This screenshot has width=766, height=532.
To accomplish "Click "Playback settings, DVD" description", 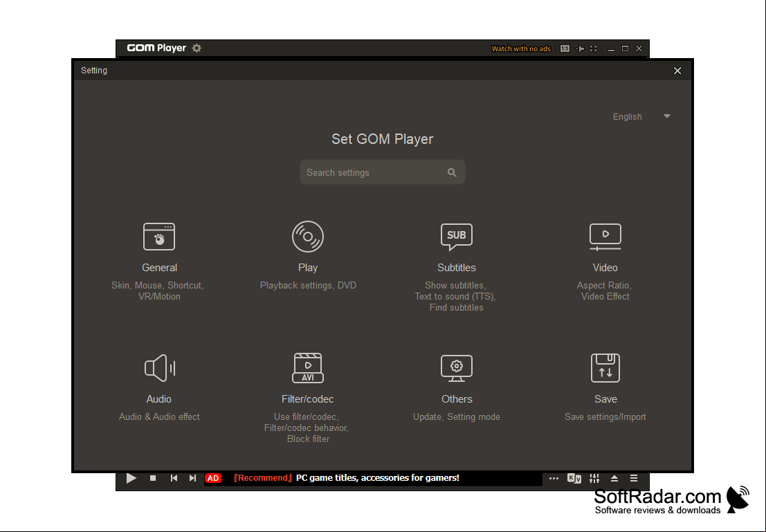I will 308,285.
